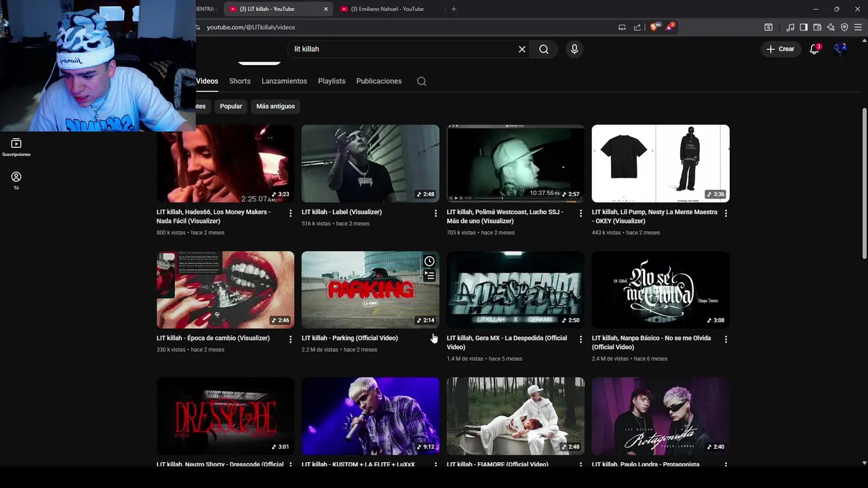The width and height of the screenshot is (868, 488).
Task: Open options menu for No se me Olvida
Action: click(726, 339)
